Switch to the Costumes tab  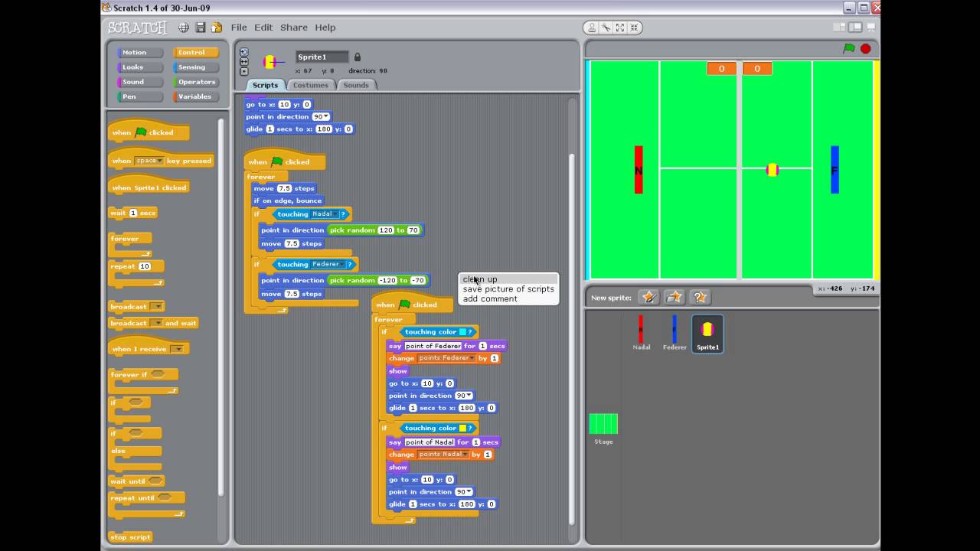tap(310, 85)
